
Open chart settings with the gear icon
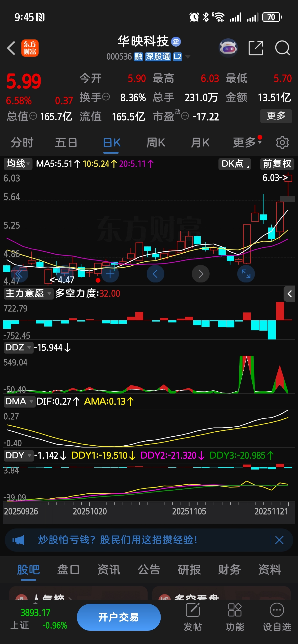click(282, 143)
